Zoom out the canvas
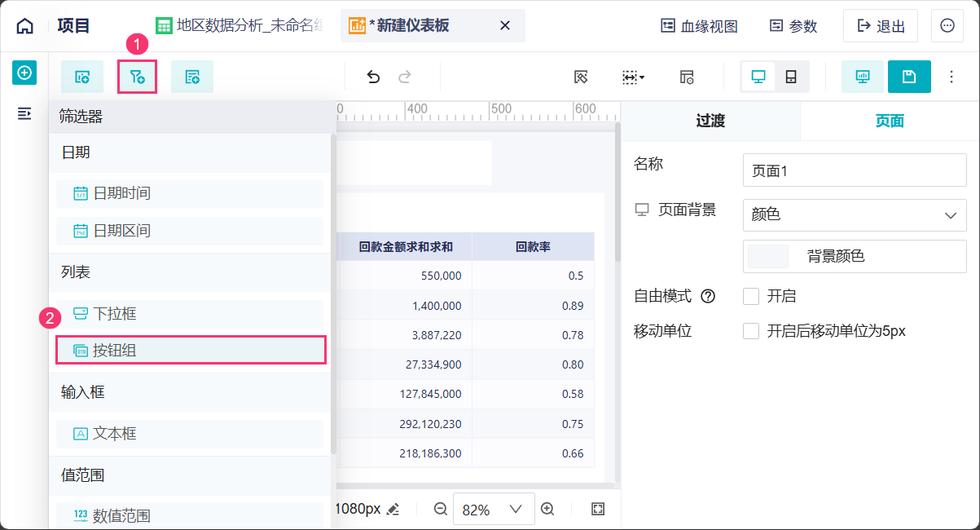Viewport: 980px width, 530px height. click(x=441, y=509)
